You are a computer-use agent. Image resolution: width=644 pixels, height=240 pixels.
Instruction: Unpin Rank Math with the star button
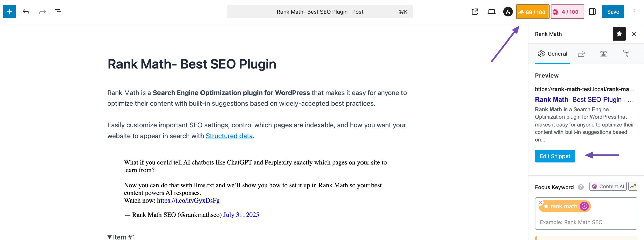[619, 34]
